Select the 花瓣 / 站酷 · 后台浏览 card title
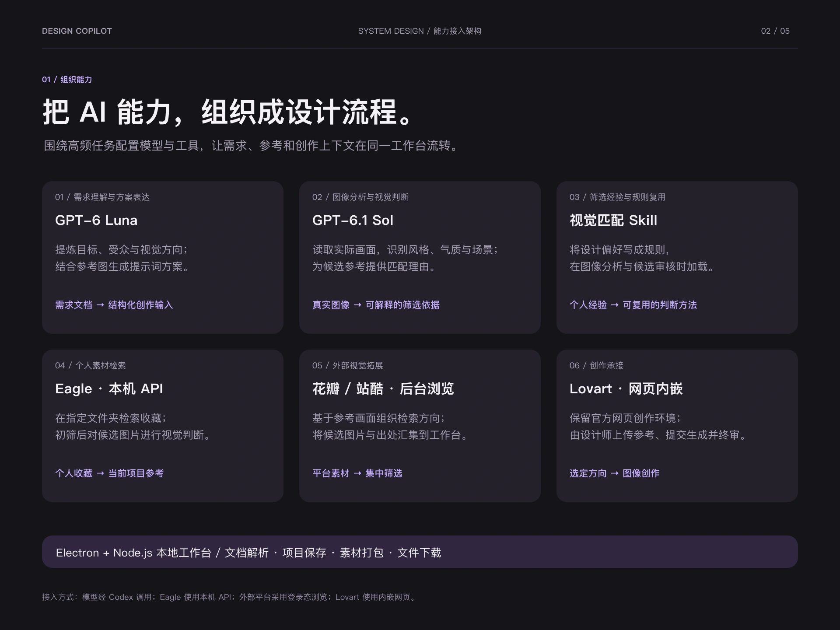This screenshot has width=840, height=630. tap(383, 388)
